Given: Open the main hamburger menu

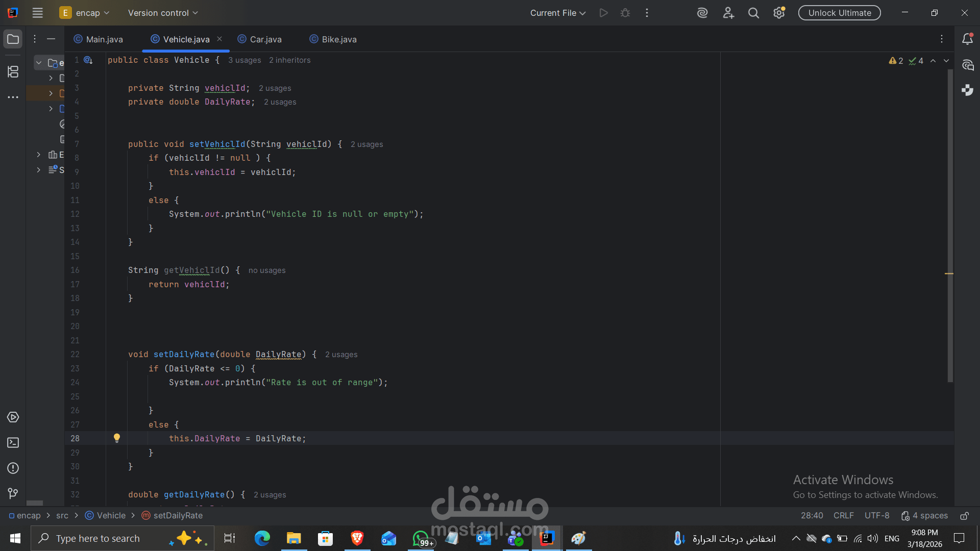Looking at the screenshot, I should tap(38, 13).
